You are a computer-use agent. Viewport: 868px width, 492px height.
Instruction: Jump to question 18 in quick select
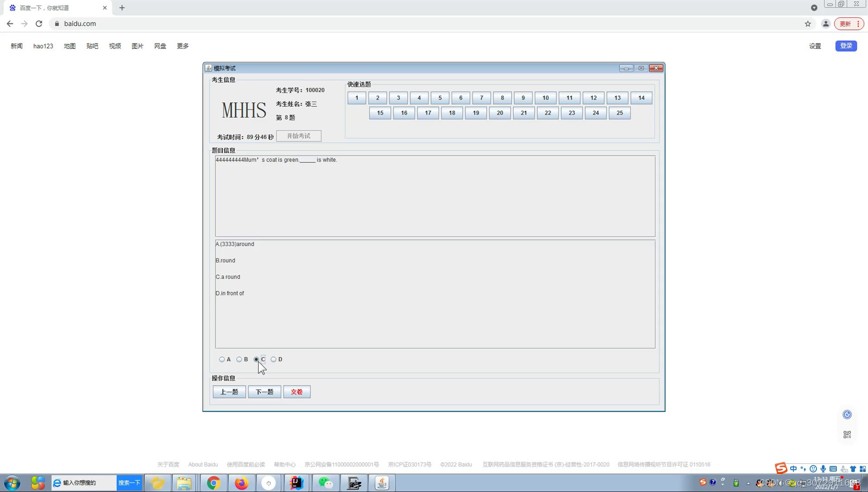[452, 113]
